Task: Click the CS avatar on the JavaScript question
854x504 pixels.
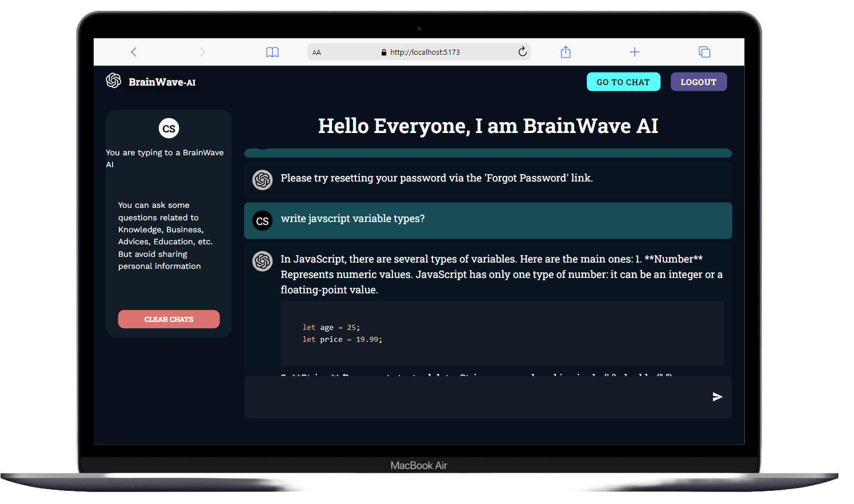Action: pos(262,220)
